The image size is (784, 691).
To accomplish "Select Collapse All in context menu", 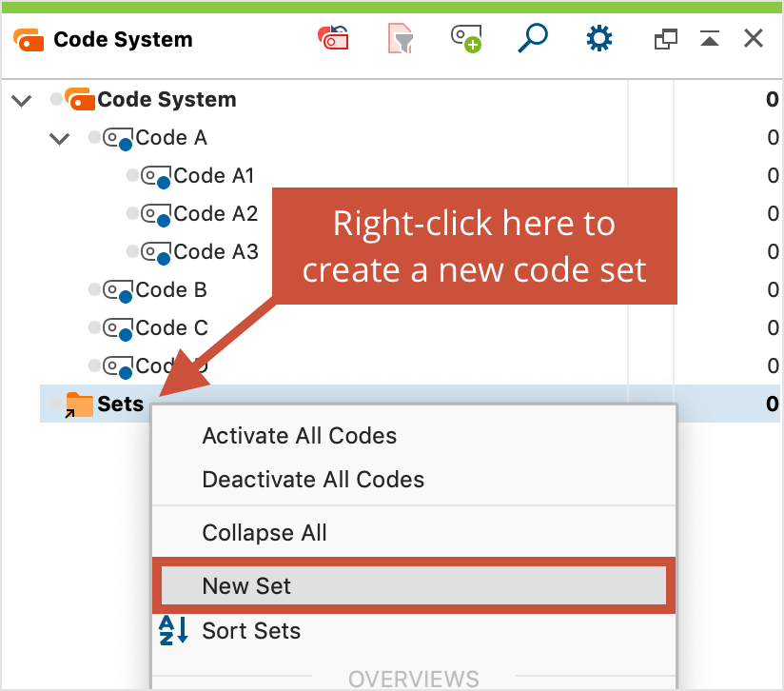I will pyautogui.click(x=414, y=532).
